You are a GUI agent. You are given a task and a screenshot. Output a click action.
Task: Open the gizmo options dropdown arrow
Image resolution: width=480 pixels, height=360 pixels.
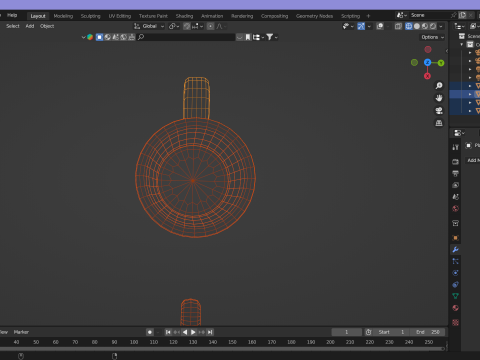(369, 26)
